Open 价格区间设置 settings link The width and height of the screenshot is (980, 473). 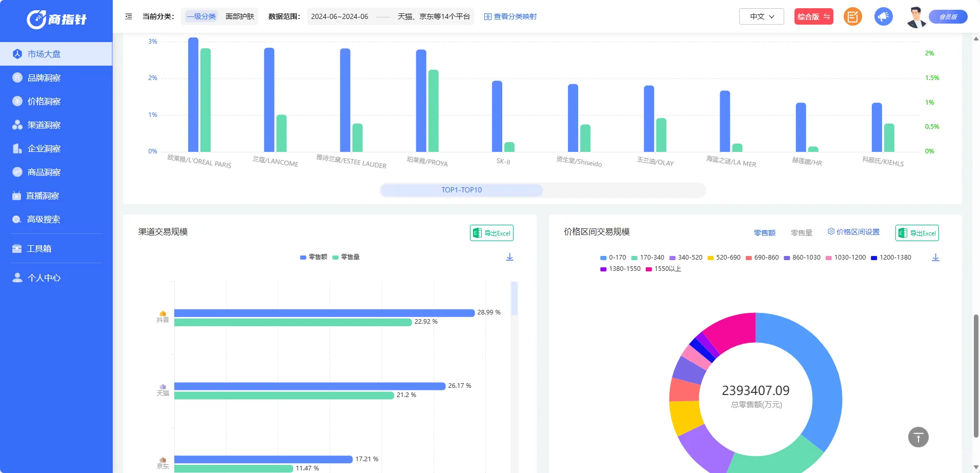[x=853, y=232]
